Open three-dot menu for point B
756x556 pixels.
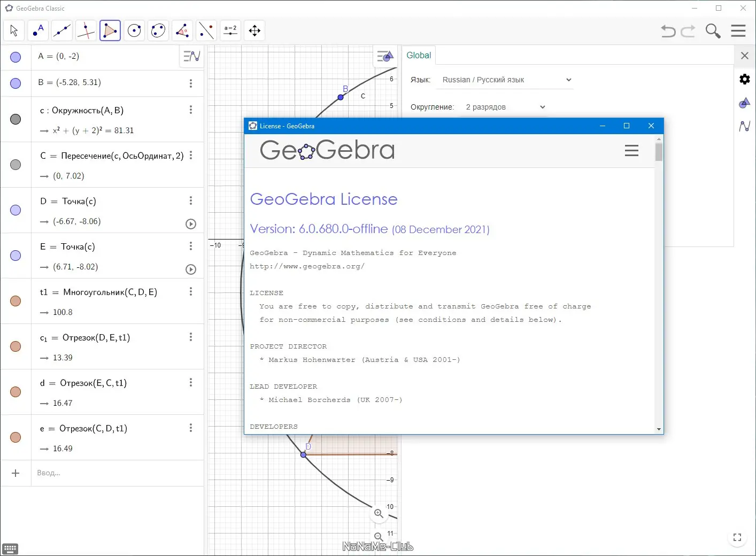point(191,83)
